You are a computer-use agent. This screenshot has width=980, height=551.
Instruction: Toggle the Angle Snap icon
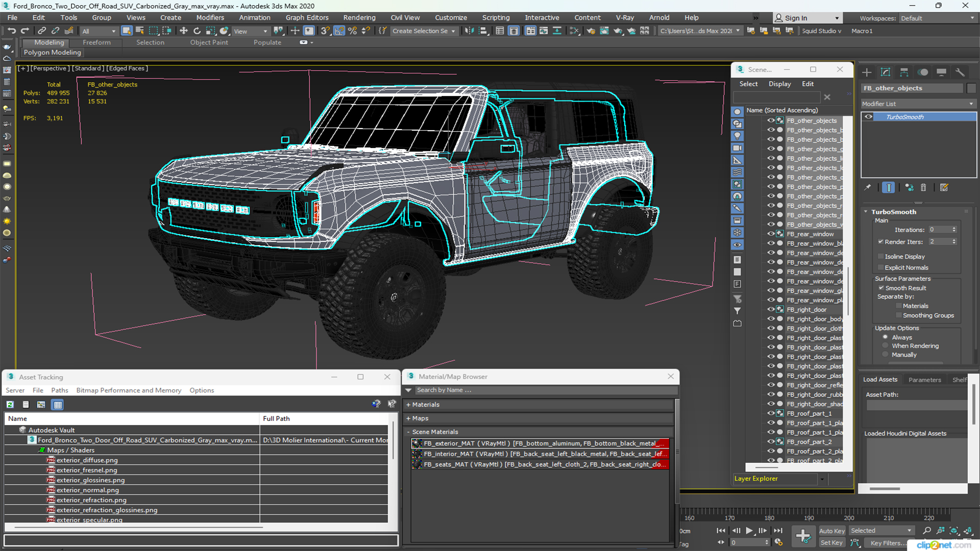pos(339,31)
